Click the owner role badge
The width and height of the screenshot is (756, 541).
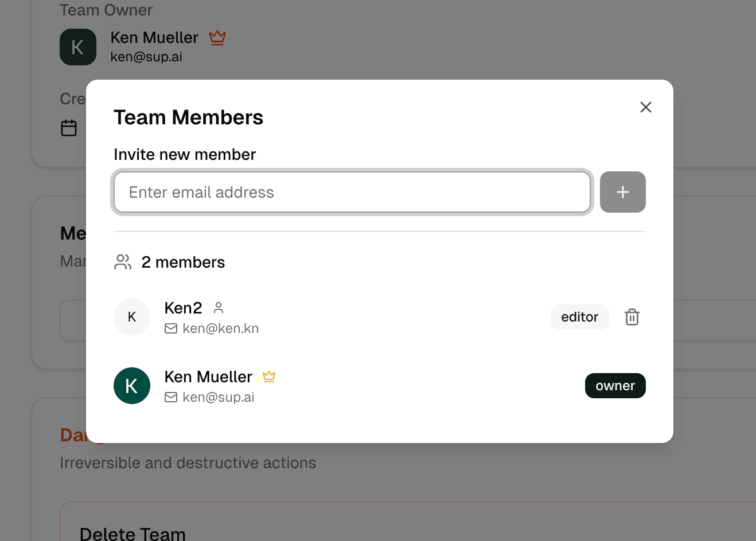[x=615, y=386]
